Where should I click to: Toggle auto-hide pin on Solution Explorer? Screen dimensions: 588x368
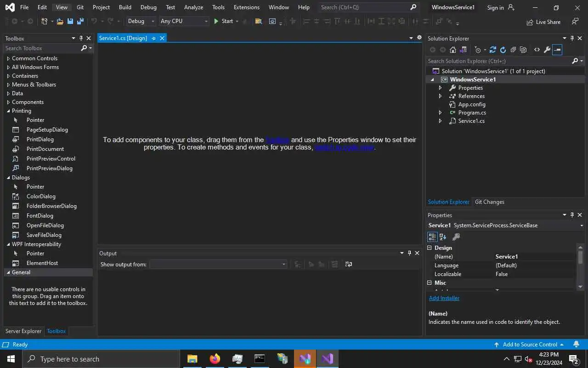(x=572, y=38)
